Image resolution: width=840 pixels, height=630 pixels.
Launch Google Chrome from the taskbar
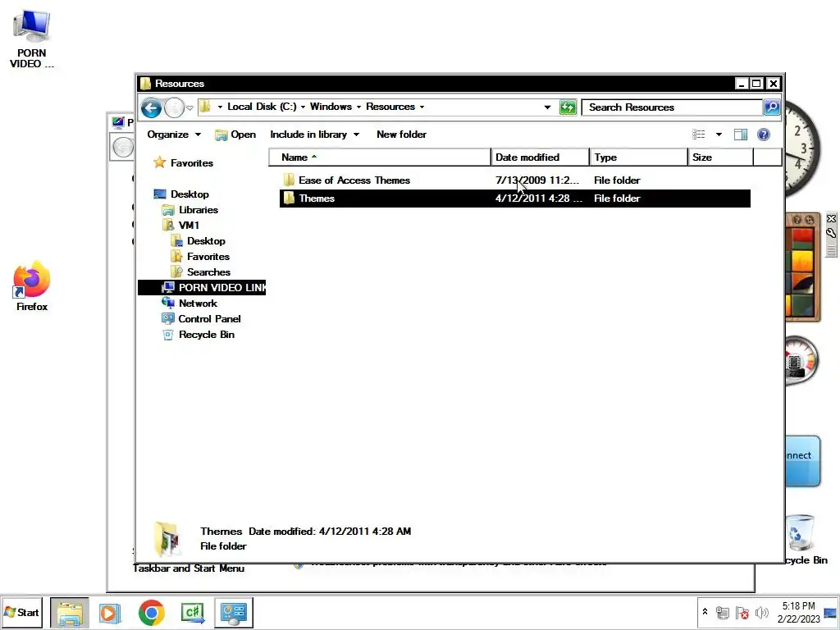152,612
